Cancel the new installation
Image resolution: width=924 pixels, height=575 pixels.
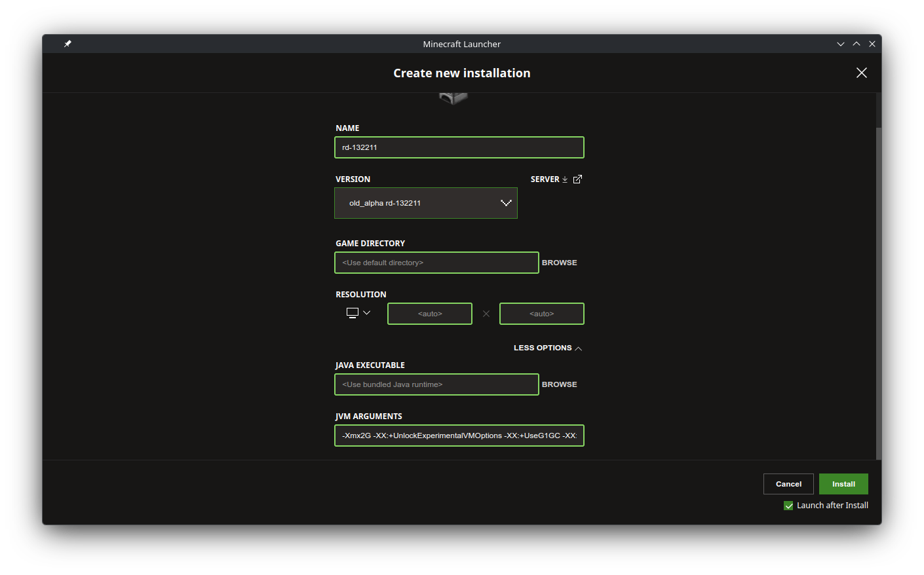tap(788, 484)
